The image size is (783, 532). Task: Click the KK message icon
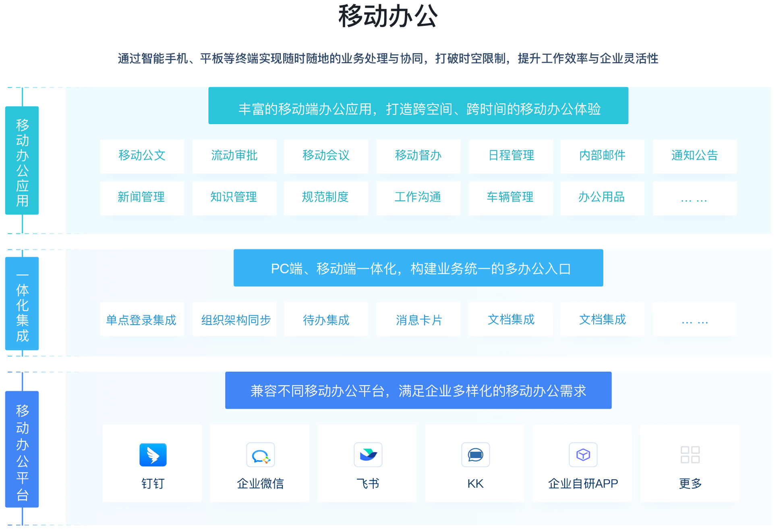[x=475, y=455]
